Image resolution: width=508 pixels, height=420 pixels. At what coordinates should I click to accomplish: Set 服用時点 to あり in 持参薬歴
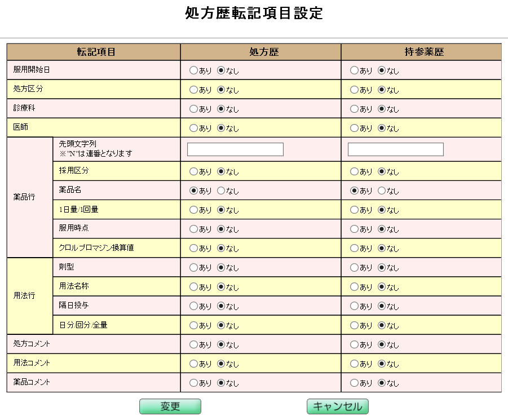(355, 229)
